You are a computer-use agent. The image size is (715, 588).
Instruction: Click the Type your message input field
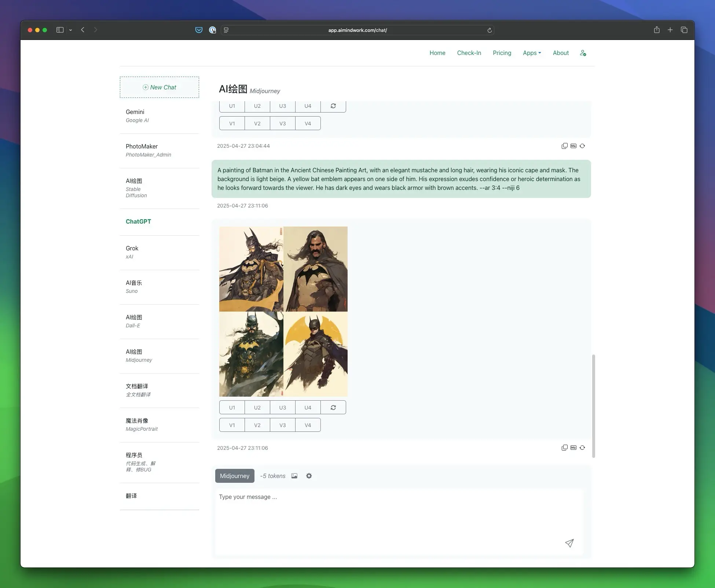tap(399, 521)
